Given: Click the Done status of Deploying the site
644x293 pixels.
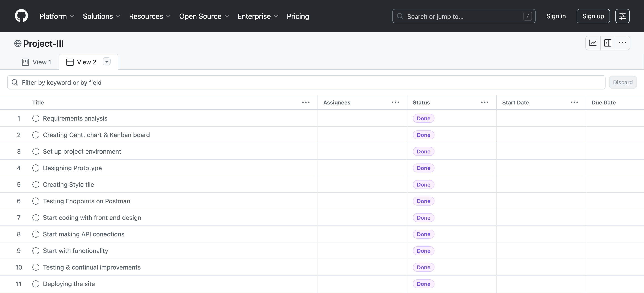Looking at the screenshot, I should tap(423, 284).
